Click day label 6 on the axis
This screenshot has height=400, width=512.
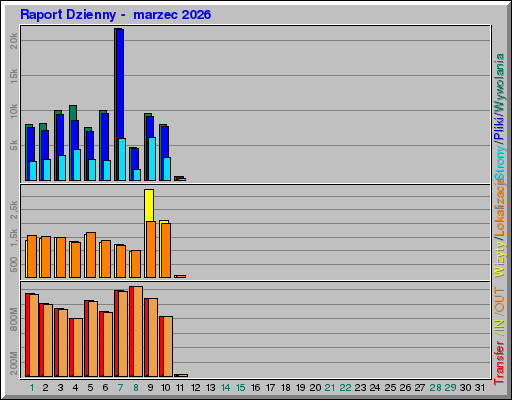[x=106, y=388]
